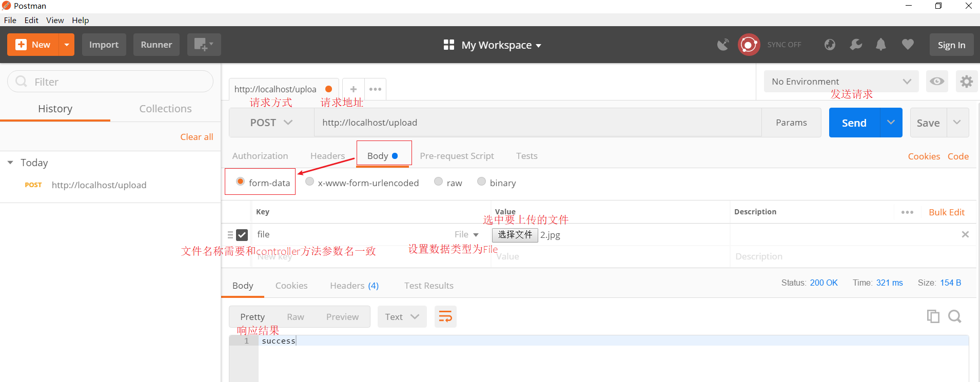
Task: Open the params table three-dot options
Action: tap(907, 212)
